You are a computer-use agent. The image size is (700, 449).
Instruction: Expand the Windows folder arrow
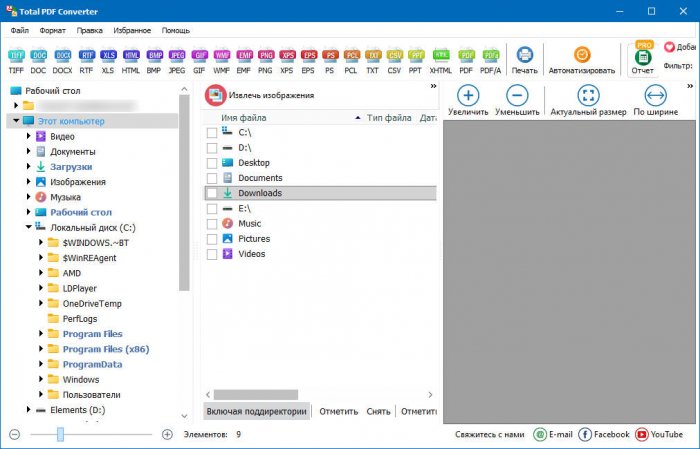41,379
